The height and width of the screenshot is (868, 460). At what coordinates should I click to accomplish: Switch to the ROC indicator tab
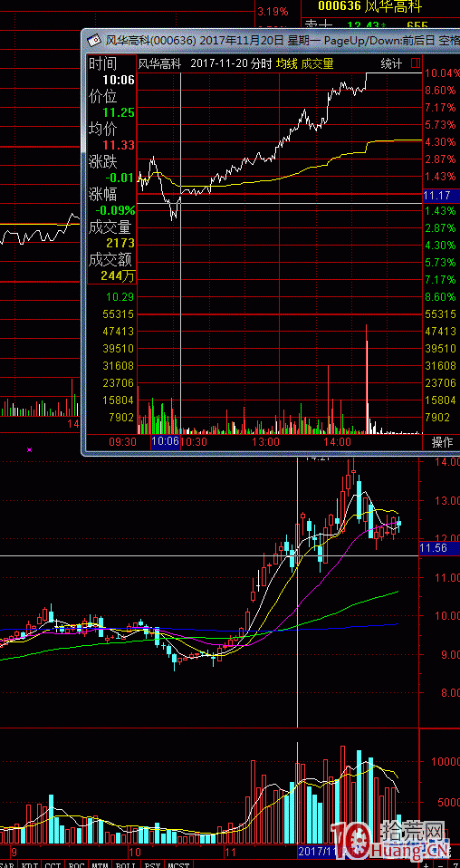(x=77, y=864)
